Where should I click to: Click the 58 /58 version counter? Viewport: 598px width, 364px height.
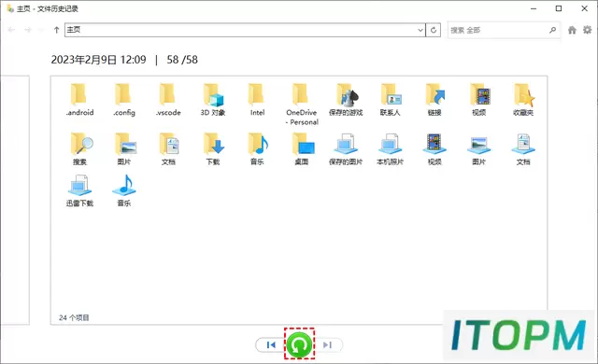coord(182,60)
